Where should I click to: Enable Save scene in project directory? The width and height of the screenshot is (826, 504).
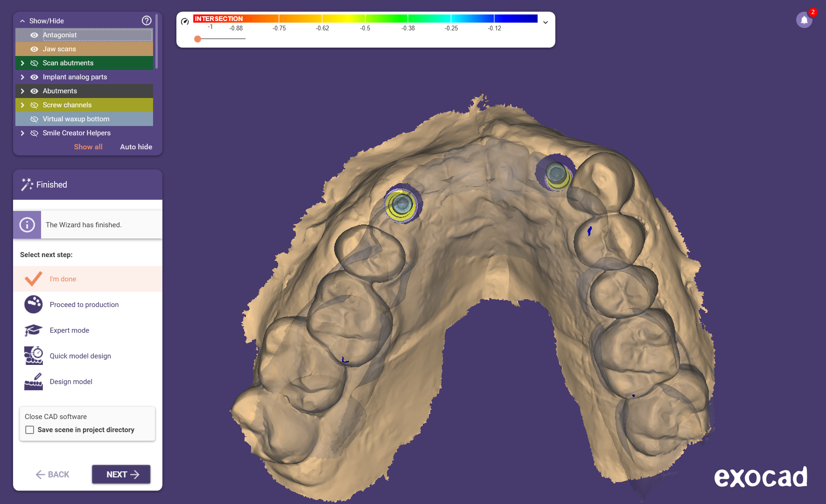click(x=30, y=430)
